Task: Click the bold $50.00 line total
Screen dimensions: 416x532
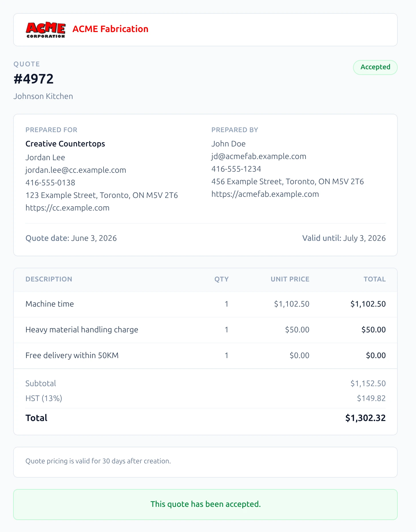Action: pyautogui.click(x=373, y=329)
